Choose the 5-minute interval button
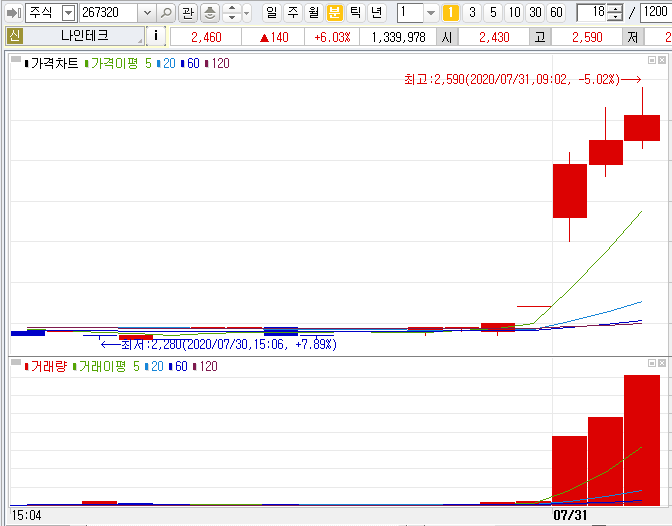 [493, 13]
